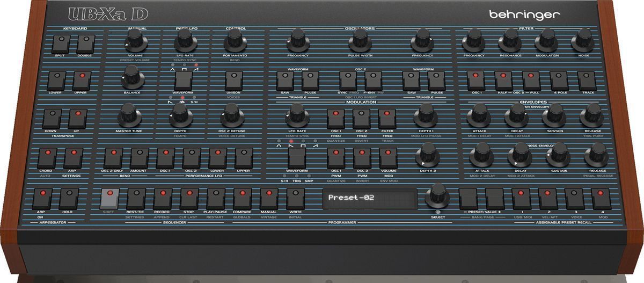
Task: Click the Compare button
Action: [242, 199]
